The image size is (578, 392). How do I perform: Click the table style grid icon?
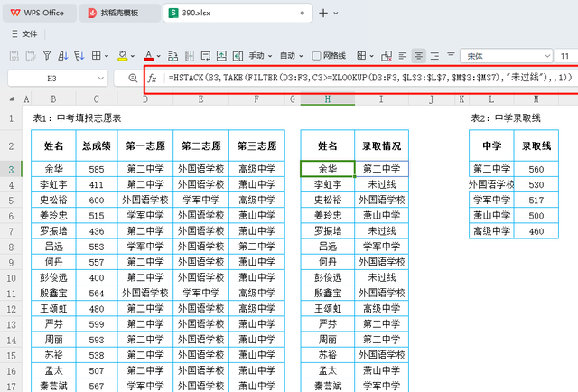[361, 56]
